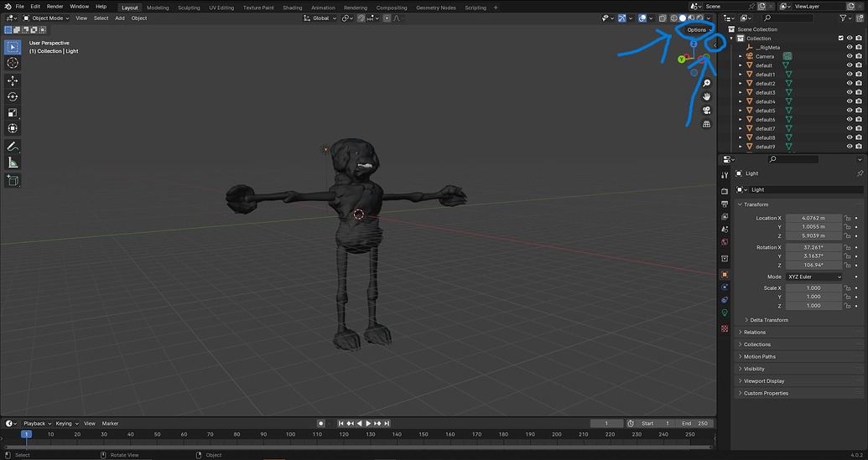
Task: Select the Measure ruler tool
Action: pos(13,163)
